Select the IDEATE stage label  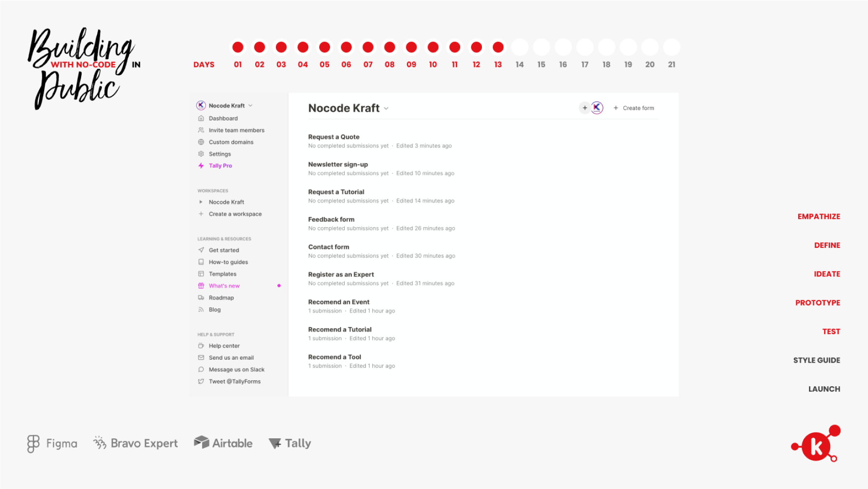[x=827, y=274]
